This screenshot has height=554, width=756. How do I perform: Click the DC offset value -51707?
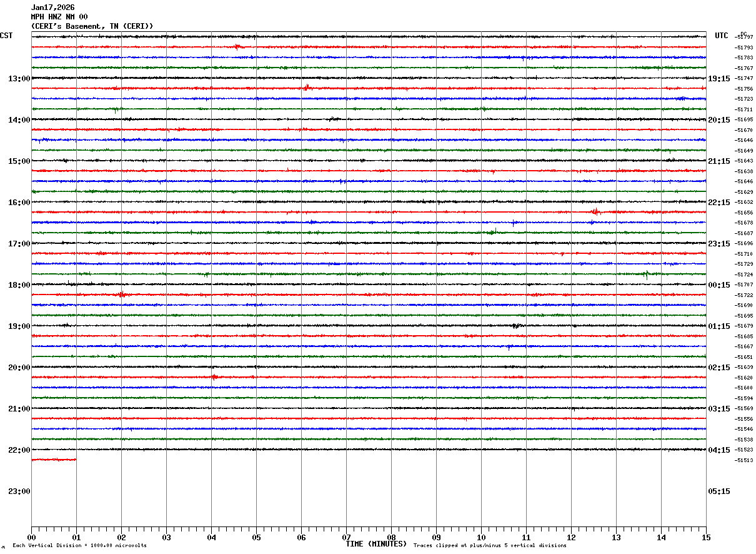point(744,285)
